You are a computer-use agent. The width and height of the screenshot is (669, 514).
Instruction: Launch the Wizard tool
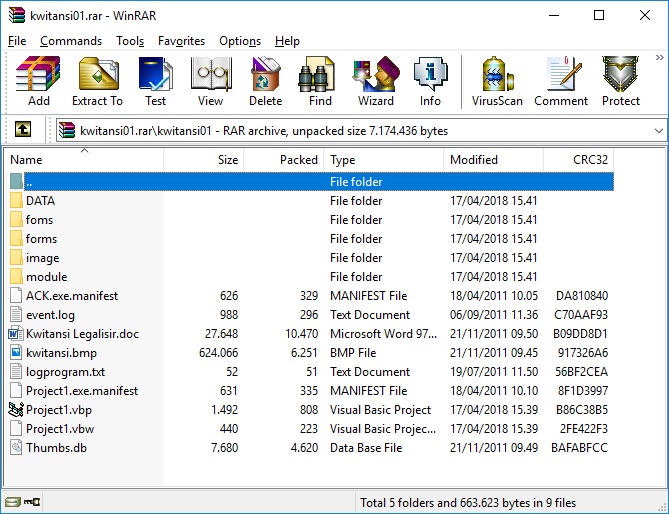[375, 81]
